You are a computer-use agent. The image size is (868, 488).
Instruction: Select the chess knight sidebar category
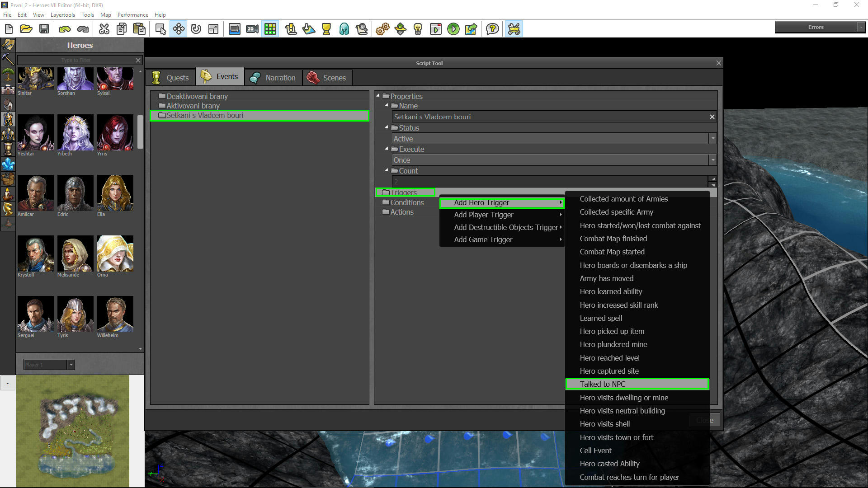(x=8, y=209)
